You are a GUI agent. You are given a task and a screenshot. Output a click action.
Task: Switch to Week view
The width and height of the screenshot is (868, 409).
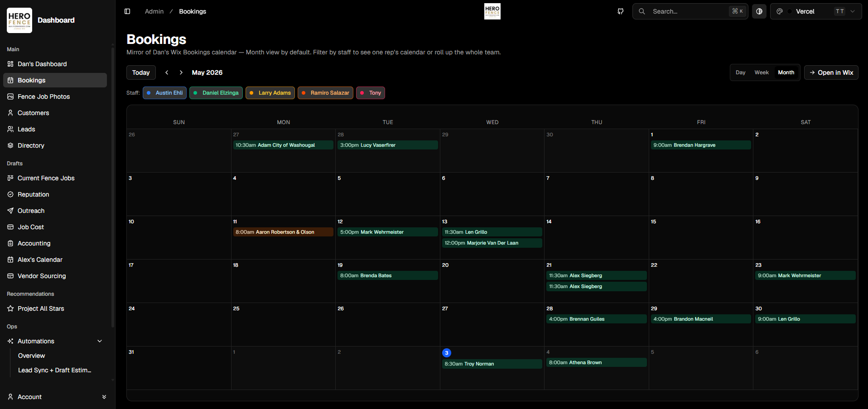tap(762, 72)
